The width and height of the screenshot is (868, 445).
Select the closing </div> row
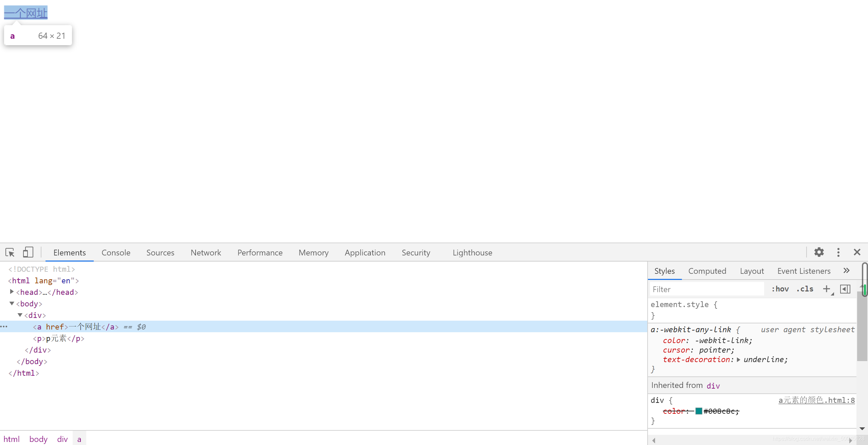pyautogui.click(x=323, y=350)
